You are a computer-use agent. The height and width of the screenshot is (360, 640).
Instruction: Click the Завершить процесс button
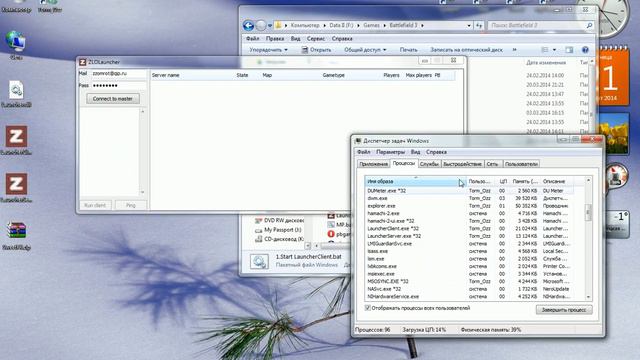pyautogui.click(x=564, y=310)
